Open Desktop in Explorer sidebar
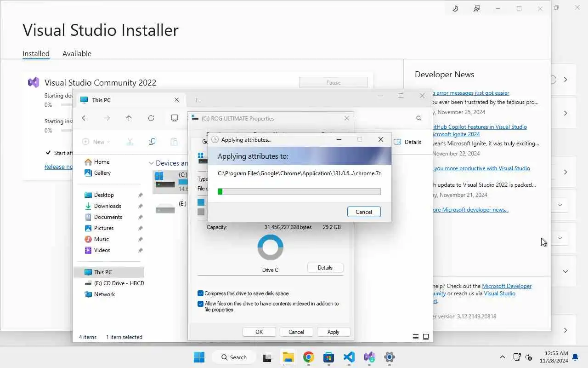The height and width of the screenshot is (368, 588). click(104, 195)
